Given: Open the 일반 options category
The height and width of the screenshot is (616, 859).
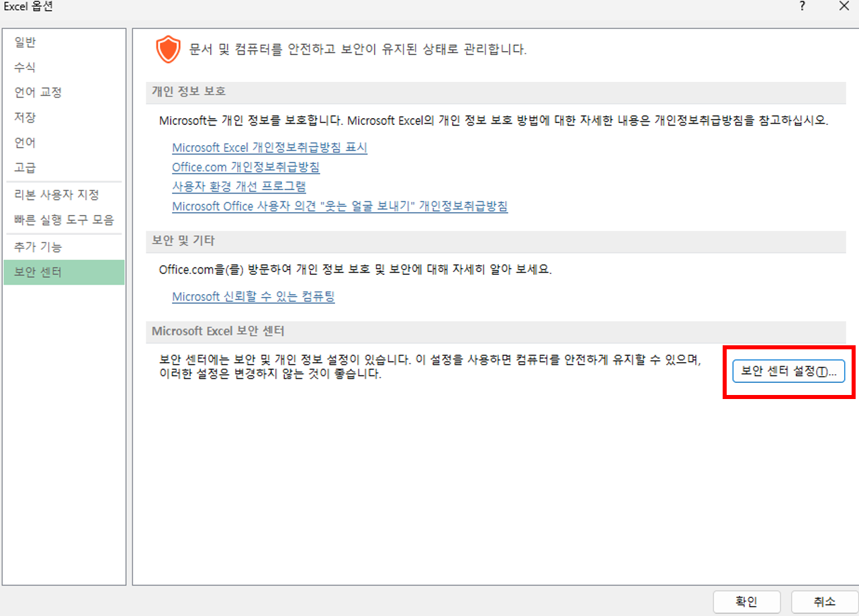Looking at the screenshot, I should [64, 43].
